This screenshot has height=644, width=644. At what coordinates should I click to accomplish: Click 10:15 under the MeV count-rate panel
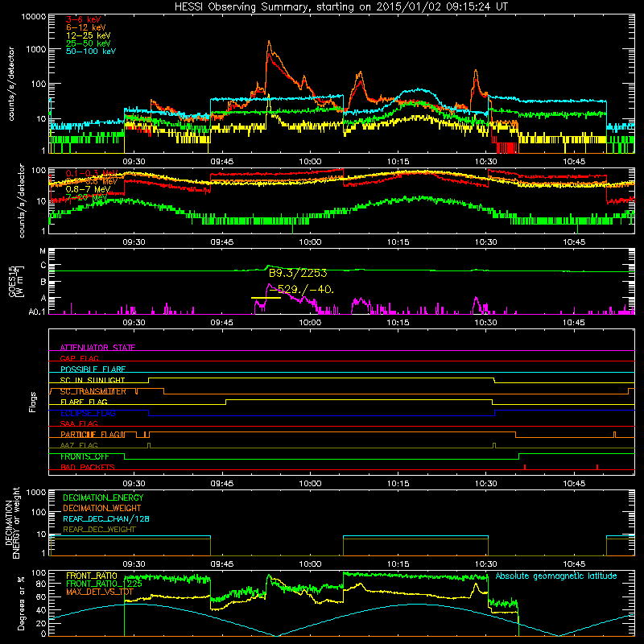398,242
